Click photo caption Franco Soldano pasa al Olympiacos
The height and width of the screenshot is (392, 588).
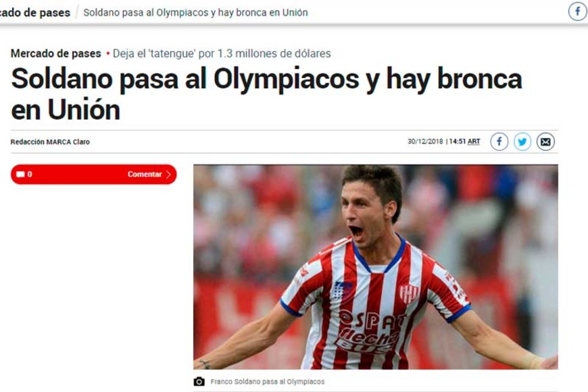tap(268, 381)
